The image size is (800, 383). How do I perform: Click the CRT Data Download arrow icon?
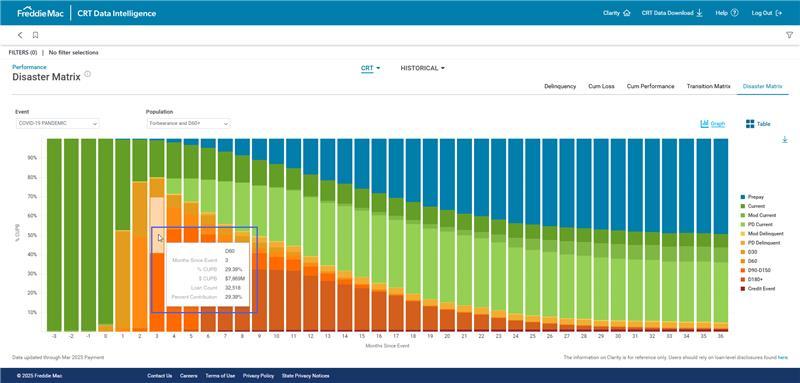699,13
